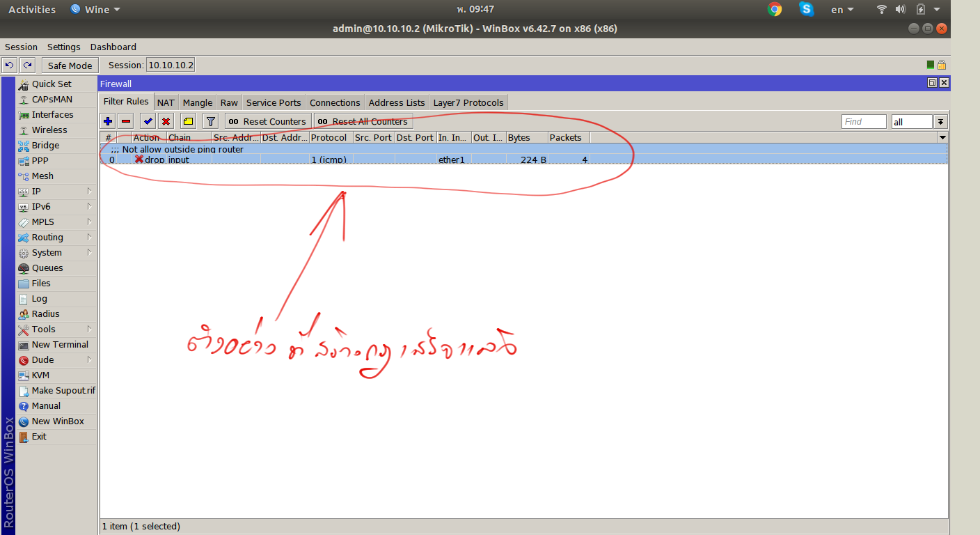Open Wireless from the sidebar
The height and width of the screenshot is (535, 980).
point(57,130)
